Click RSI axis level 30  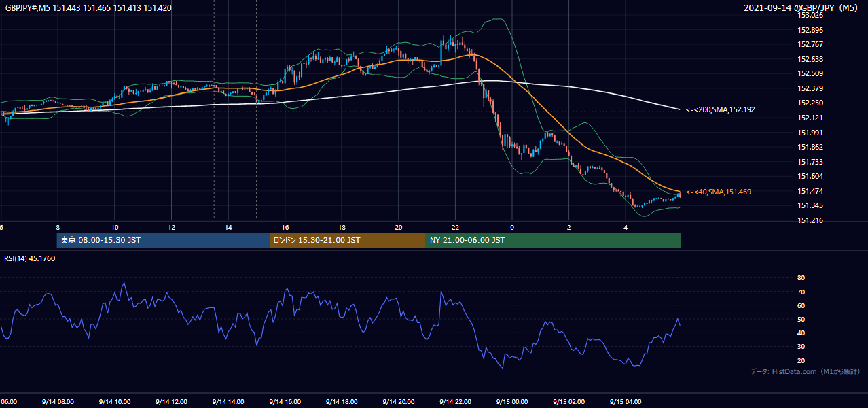801,347
